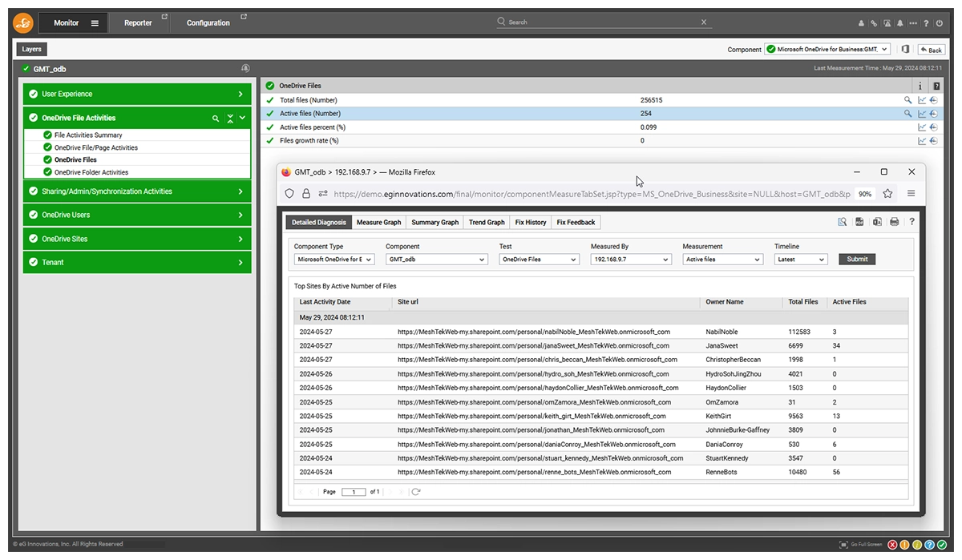Click the normal green status icon in footer
962x560 pixels.
coord(941,545)
